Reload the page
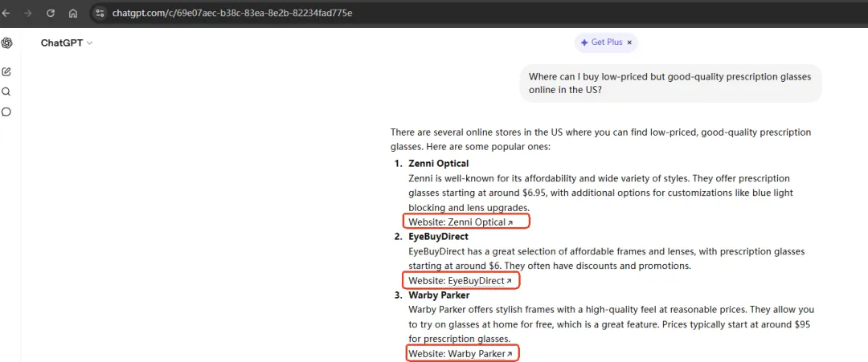 (51, 14)
